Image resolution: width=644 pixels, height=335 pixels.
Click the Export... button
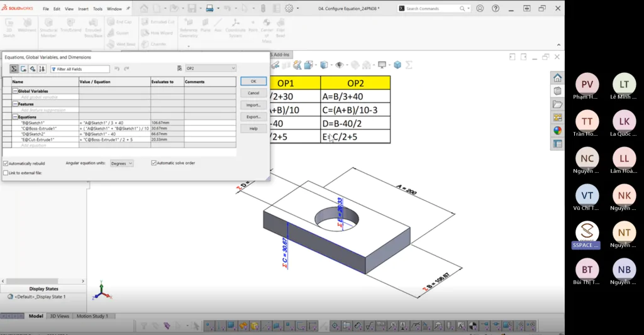[253, 117]
